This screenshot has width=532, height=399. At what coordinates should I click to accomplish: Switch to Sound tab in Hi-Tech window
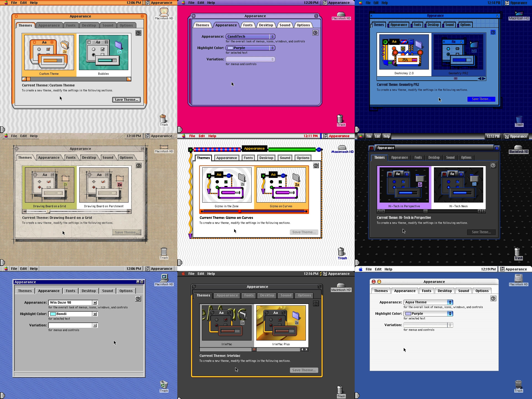[x=450, y=157]
